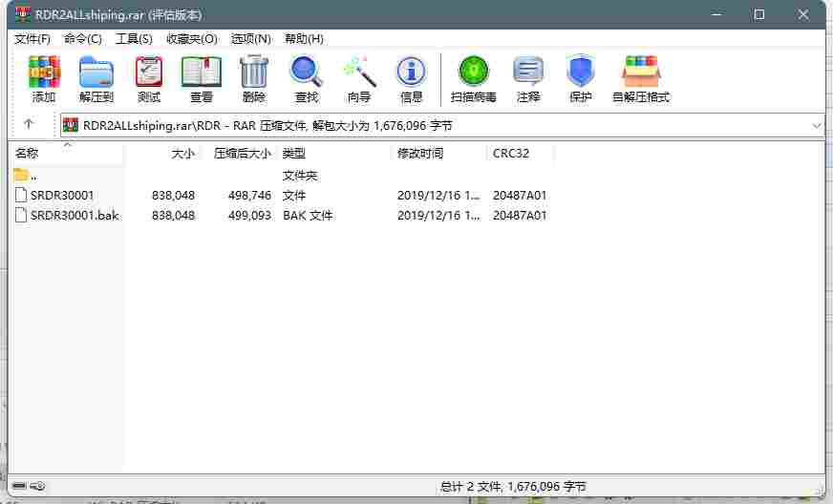Click the 测试 (Test) toolbar icon
Screen dimensions: 833x504
(x=149, y=72)
